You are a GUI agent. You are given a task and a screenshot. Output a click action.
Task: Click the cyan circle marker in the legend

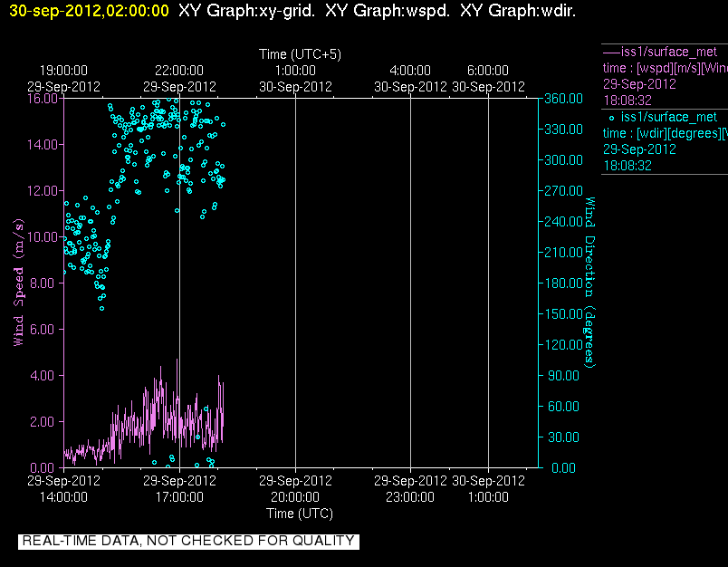click(x=611, y=119)
